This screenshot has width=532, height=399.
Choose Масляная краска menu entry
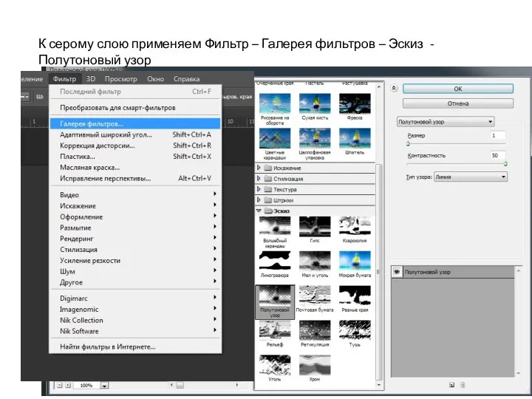tap(135, 167)
